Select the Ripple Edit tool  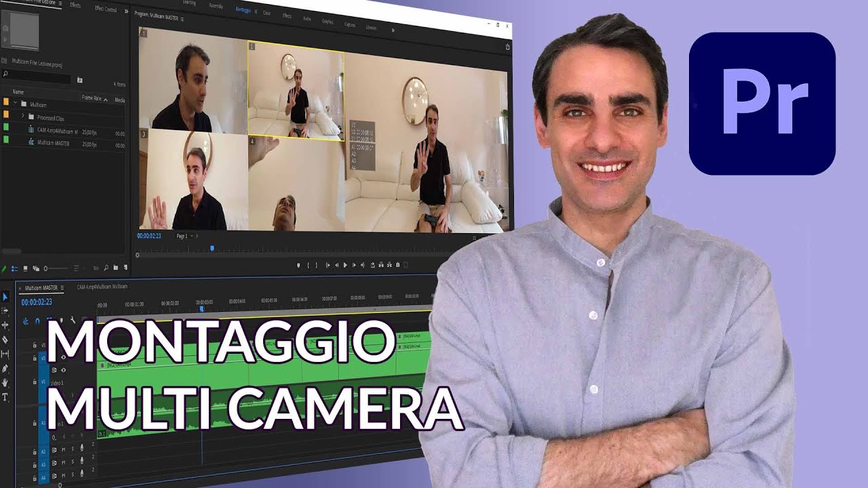[5, 325]
